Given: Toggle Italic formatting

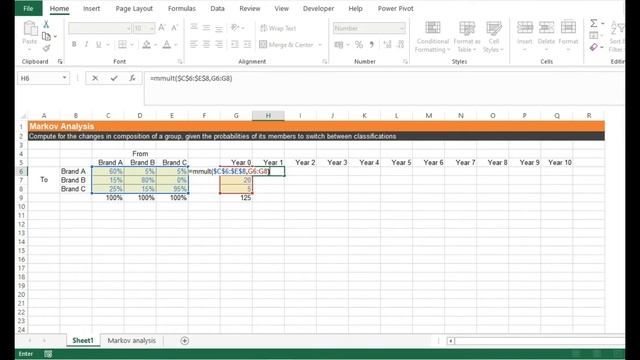Looking at the screenshot, I should (x=86, y=44).
